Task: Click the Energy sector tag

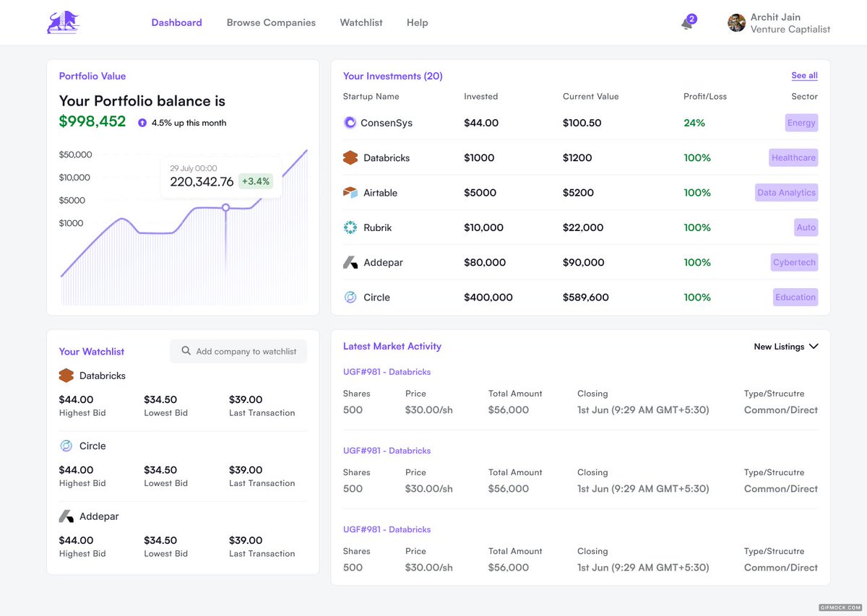Action: 801,123
